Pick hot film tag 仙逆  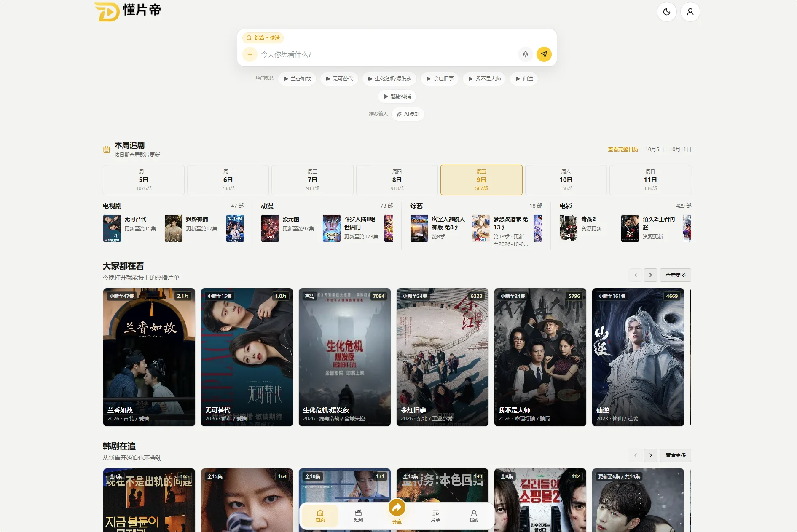click(524, 79)
